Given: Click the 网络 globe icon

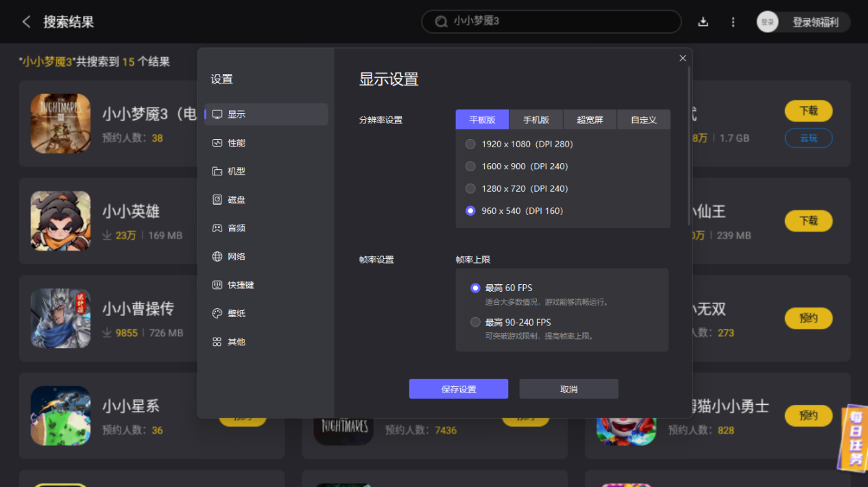Looking at the screenshot, I should [x=217, y=257].
